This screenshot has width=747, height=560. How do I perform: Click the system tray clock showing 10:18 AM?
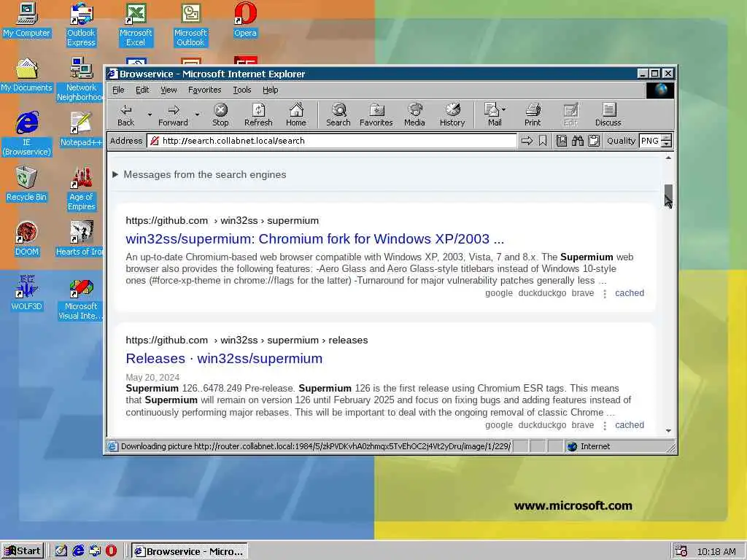pos(716,551)
